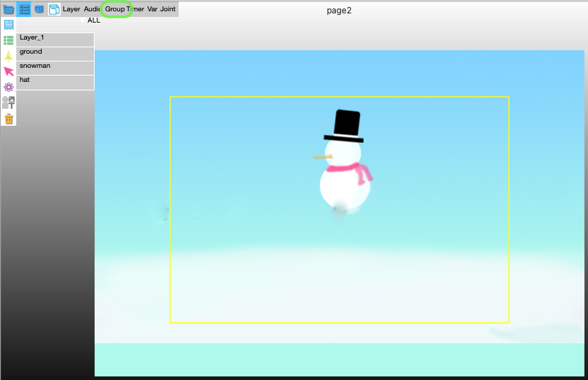Select the pink arrow pointer tool

pyautogui.click(x=8, y=71)
